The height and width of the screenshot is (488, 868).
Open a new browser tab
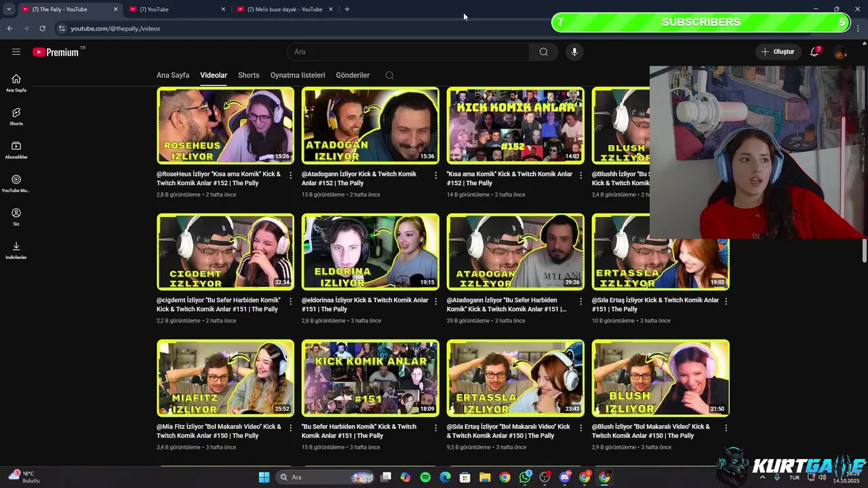[x=347, y=9]
